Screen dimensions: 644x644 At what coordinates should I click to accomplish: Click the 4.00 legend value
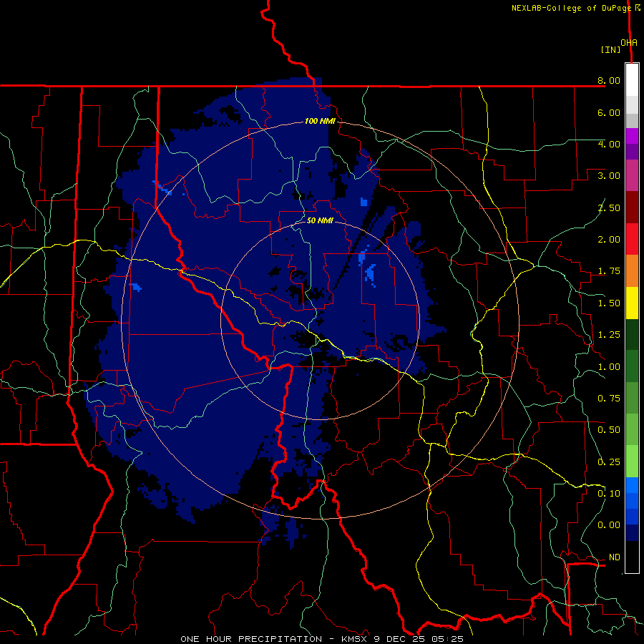[x=609, y=144]
